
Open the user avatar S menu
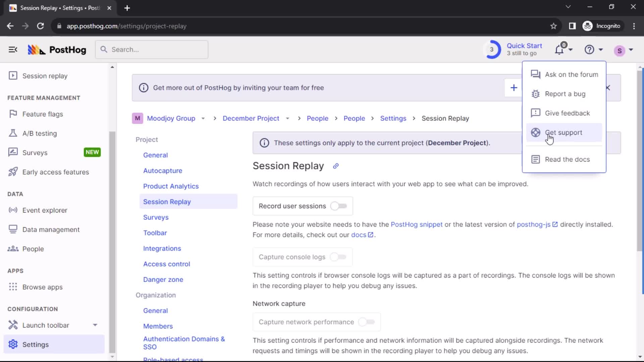coord(620,50)
